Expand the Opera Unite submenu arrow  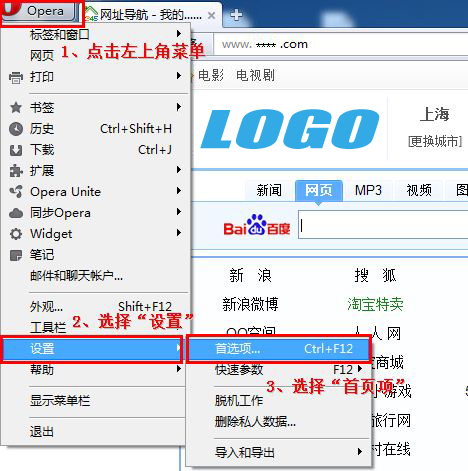(x=179, y=191)
